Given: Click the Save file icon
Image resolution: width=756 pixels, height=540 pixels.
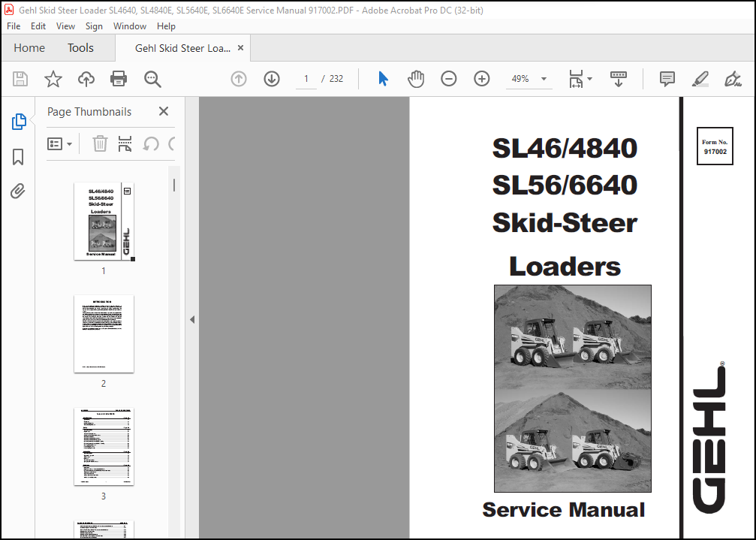Looking at the screenshot, I should (20, 79).
